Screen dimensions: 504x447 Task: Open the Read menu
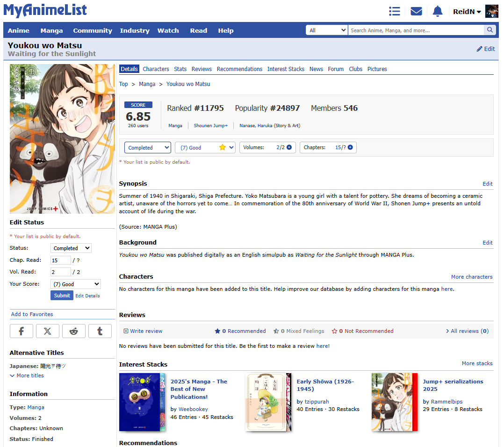pyautogui.click(x=199, y=30)
